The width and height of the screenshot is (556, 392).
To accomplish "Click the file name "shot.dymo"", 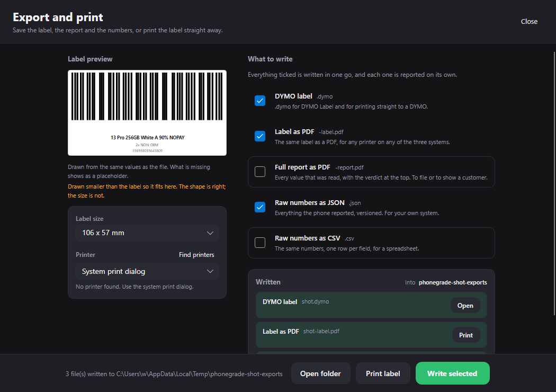I will click(x=315, y=301).
